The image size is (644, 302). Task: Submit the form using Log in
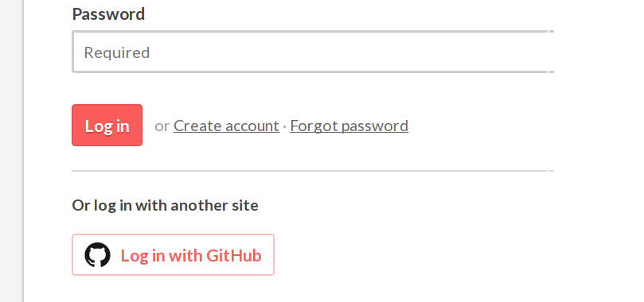click(107, 125)
